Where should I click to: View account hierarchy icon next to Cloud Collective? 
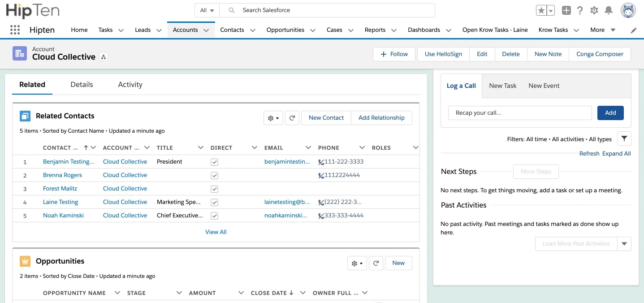tap(104, 57)
